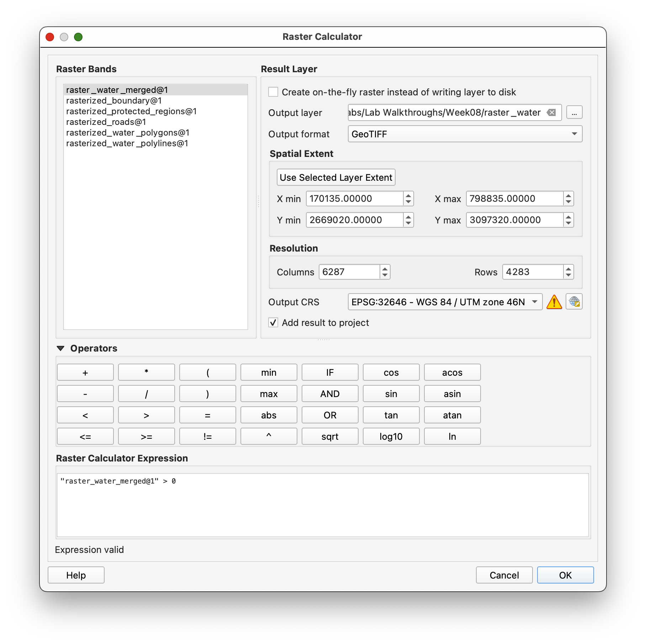The image size is (646, 644).
Task: Open the Select CRS globe icon button
Action: click(574, 302)
